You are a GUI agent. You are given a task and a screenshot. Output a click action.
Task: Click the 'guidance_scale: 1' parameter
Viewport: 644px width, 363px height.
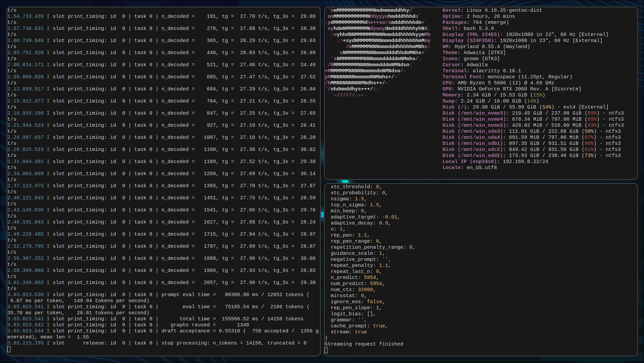point(358,253)
